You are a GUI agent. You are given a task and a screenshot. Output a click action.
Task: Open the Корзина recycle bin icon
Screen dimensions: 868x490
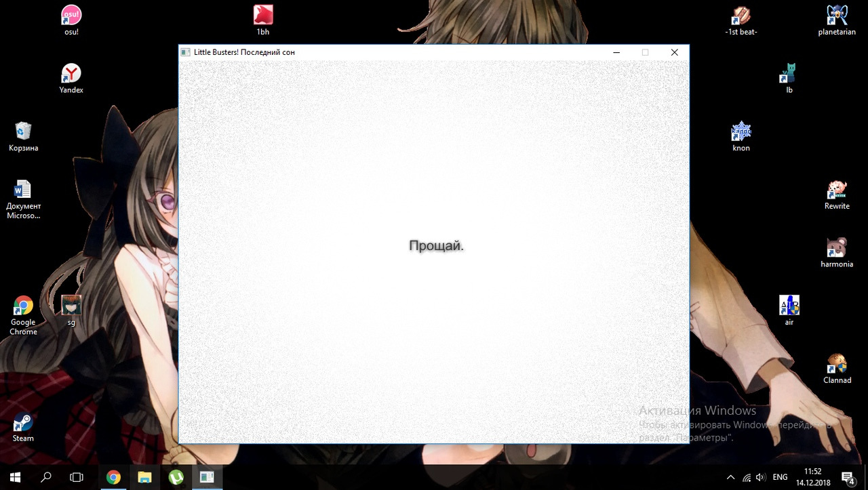pos(23,131)
